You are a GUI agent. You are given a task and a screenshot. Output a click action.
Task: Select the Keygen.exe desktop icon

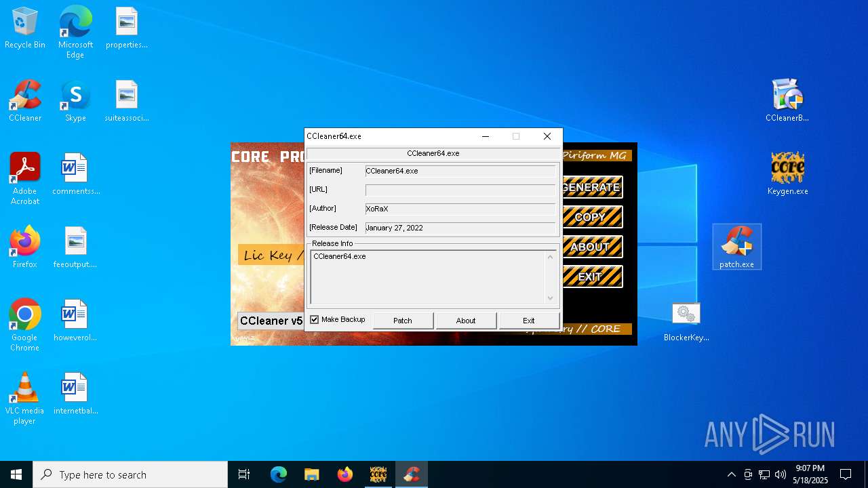pos(787,175)
